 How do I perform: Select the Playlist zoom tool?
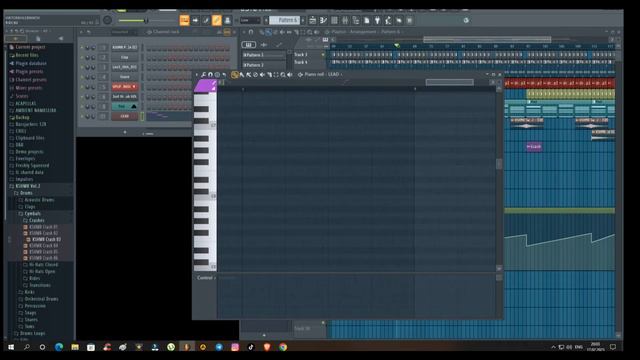[x=310, y=32]
